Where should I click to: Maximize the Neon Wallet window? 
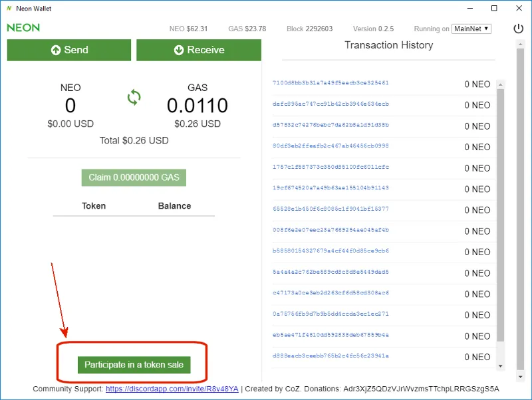click(494, 8)
